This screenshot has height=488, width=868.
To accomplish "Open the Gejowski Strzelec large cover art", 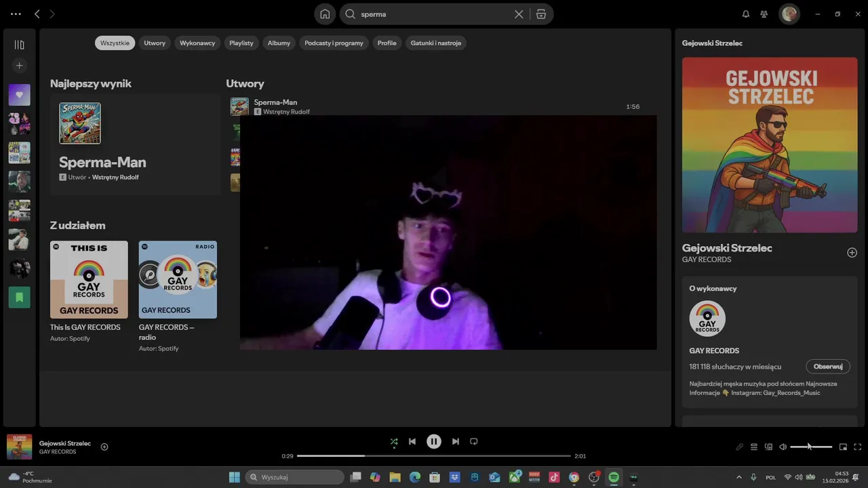I will point(770,145).
